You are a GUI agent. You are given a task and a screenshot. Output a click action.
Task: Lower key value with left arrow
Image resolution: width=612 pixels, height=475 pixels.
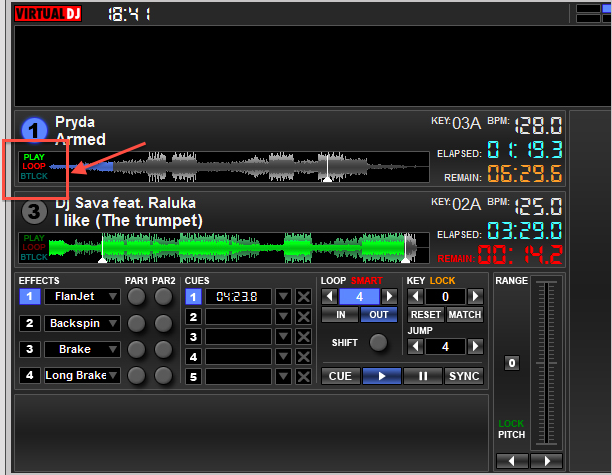[415, 297]
